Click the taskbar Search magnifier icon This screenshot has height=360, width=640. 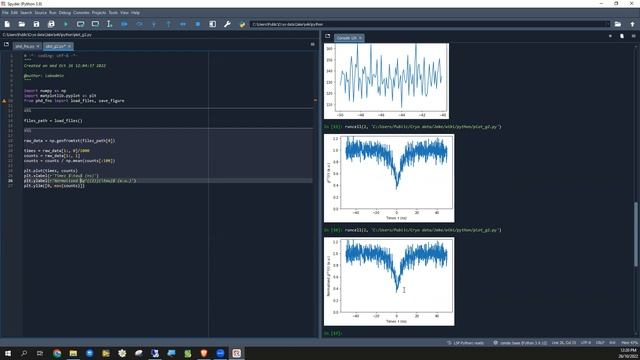pyautogui.click(x=24, y=353)
